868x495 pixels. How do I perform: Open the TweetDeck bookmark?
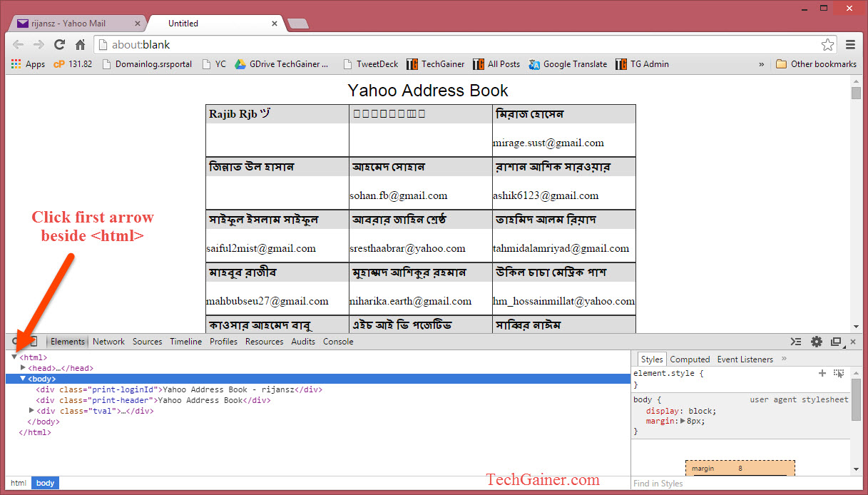click(x=370, y=63)
